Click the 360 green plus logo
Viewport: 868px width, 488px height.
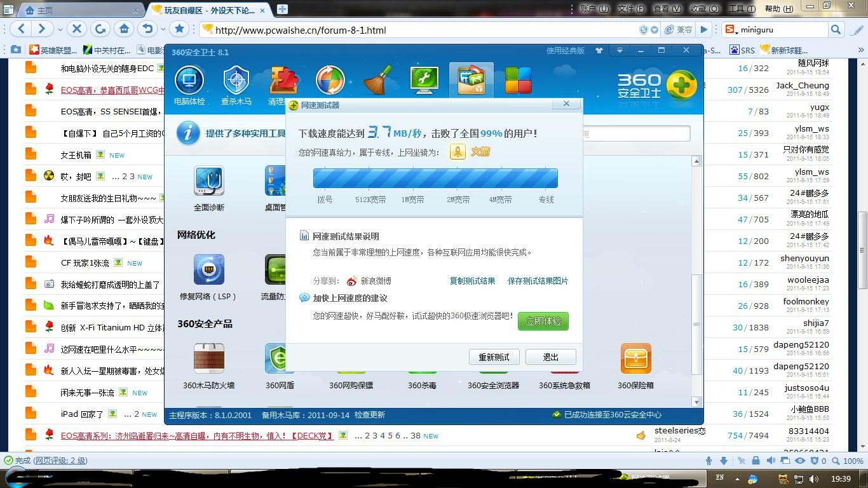pos(682,85)
